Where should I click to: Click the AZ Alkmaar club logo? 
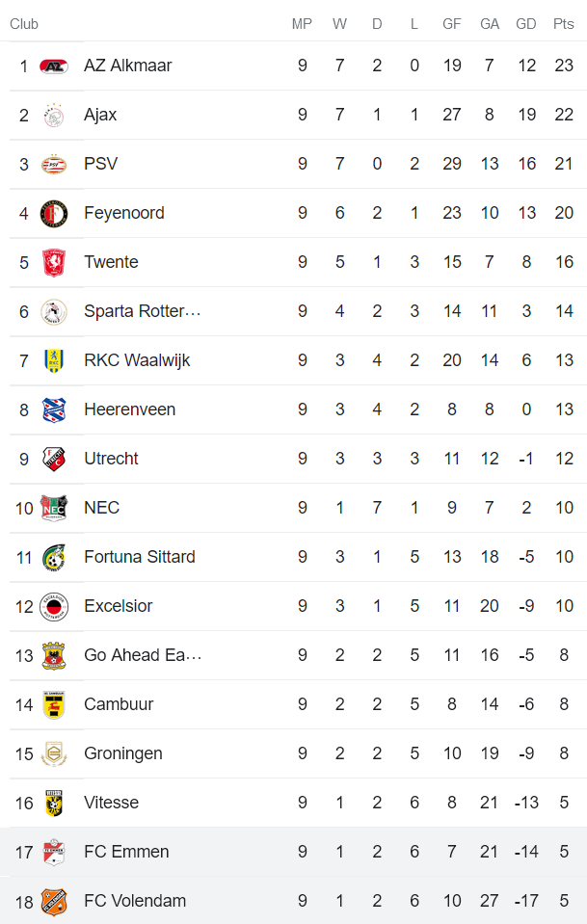pos(54,66)
